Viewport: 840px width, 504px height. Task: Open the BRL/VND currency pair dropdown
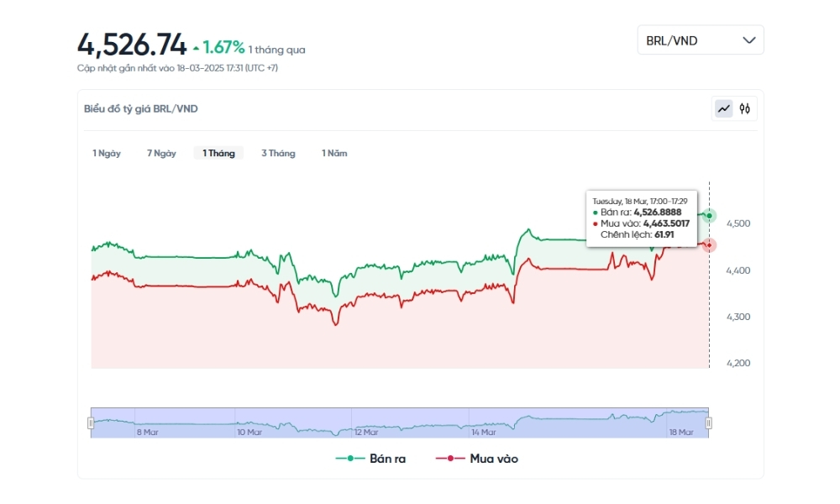pos(701,40)
